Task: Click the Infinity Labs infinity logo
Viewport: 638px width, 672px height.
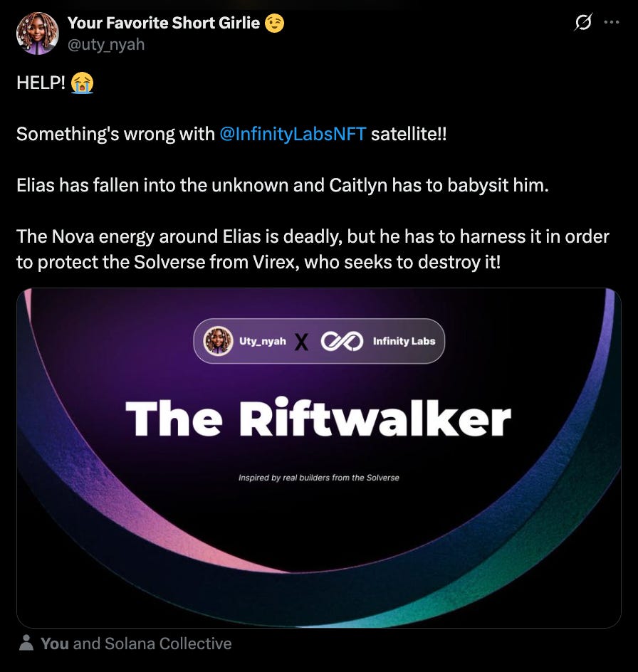Action: click(x=342, y=341)
